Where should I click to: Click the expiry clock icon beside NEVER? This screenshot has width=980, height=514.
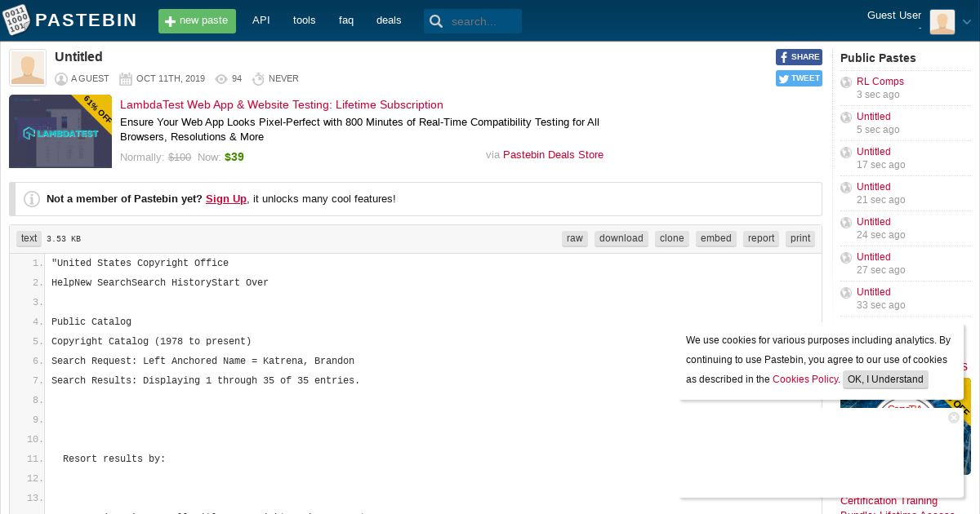[x=258, y=79]
